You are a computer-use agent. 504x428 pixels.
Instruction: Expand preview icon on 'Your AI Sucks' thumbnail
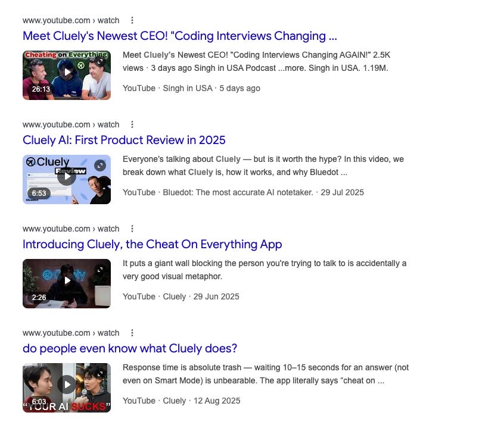(x=100, y=374)
